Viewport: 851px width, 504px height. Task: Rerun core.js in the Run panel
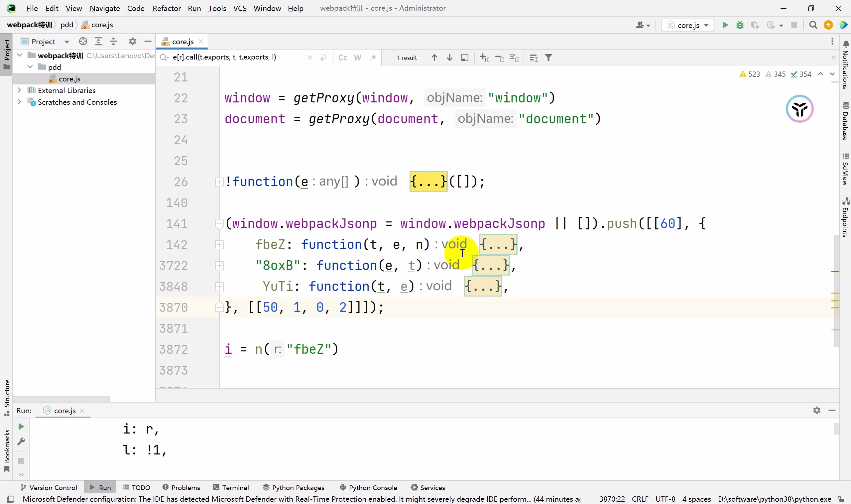21,427
